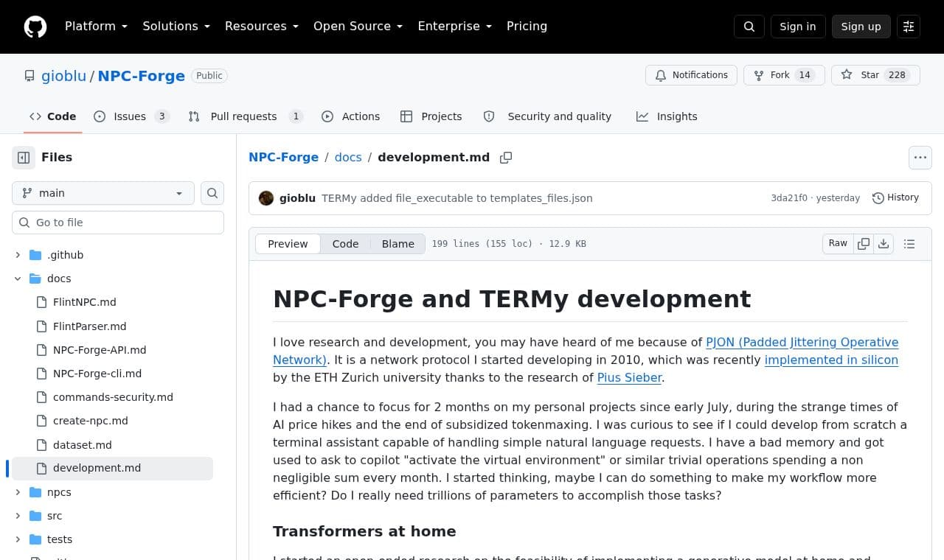Fork the NPC-Forge repository
944x560 pixels.
[x=784, y=75]
